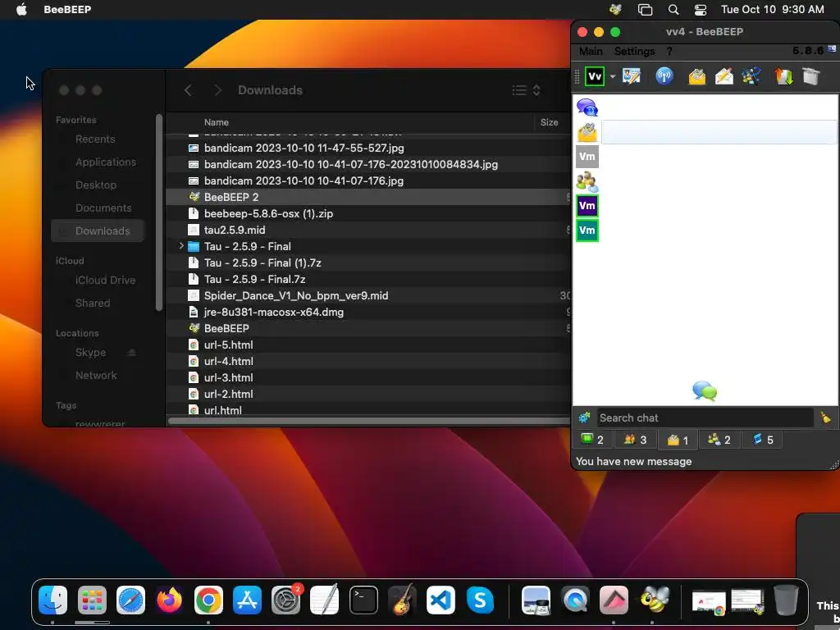Select the purple Vm chat entry
The height and width of the screenshot is (630, 840).
click(x=587, y=206)
